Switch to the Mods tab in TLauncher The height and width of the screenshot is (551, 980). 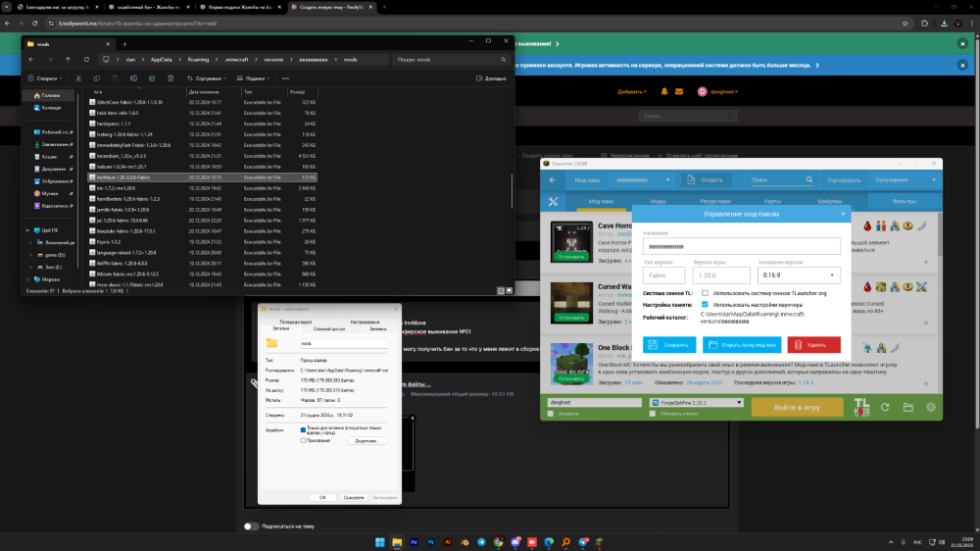pos(658,201)
